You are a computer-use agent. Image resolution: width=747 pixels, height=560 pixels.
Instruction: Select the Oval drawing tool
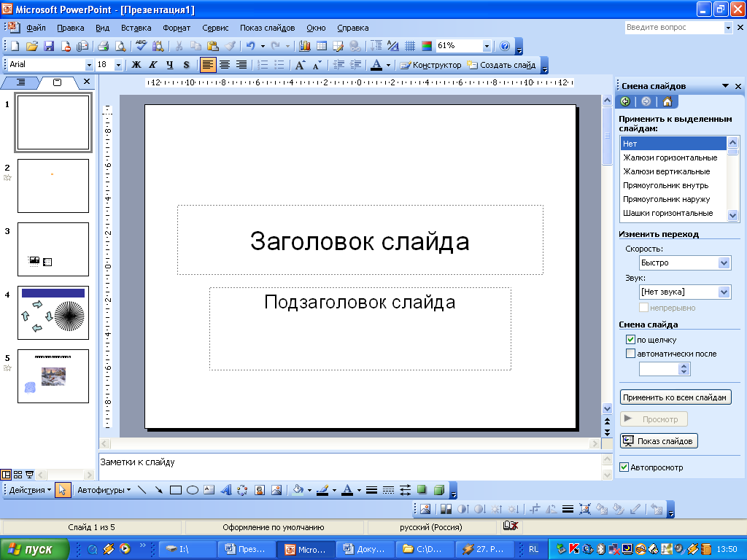tap(193, 490)
